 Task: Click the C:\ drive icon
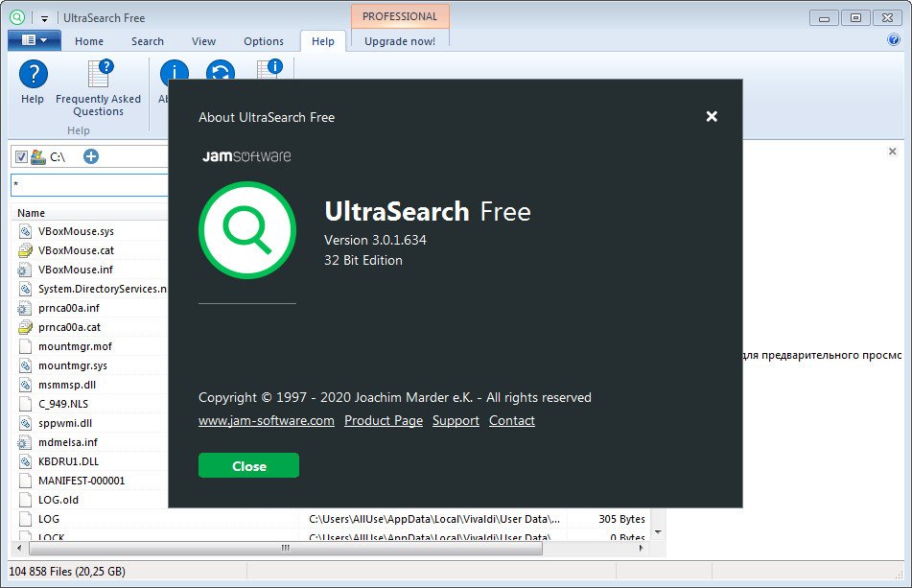pyautogui.click(x=38, y=157)
